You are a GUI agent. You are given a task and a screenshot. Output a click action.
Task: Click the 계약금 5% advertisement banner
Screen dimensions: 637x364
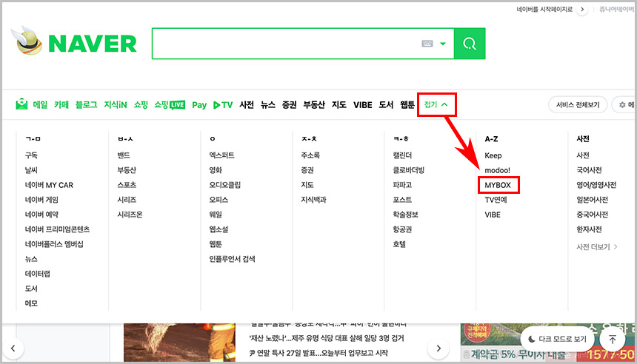click(x=547, y=343)
